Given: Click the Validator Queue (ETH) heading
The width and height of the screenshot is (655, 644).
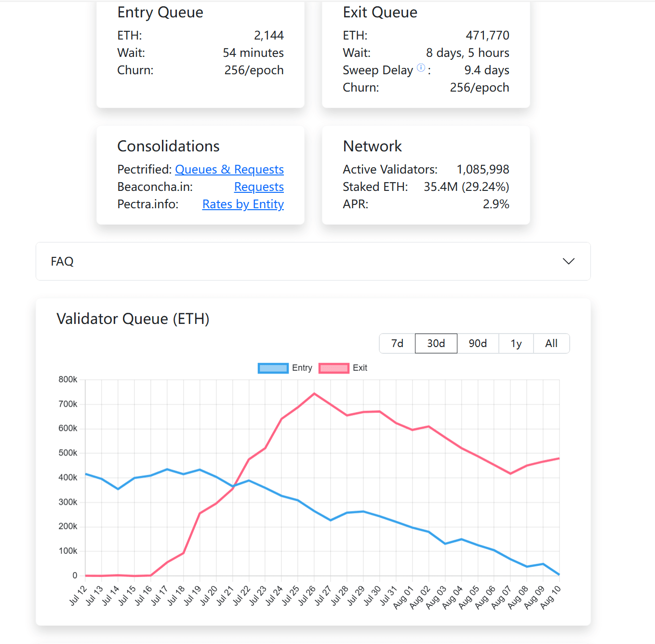Looking at the screenshot, I should [133, 319].
